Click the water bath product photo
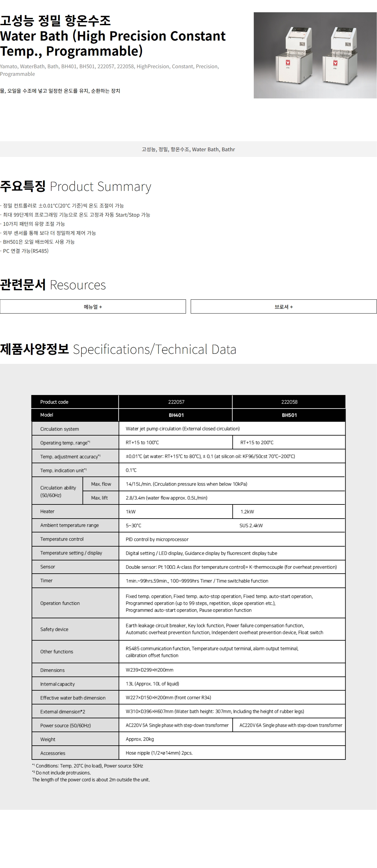This screenshot has height=868, width=377. [315, 55]
